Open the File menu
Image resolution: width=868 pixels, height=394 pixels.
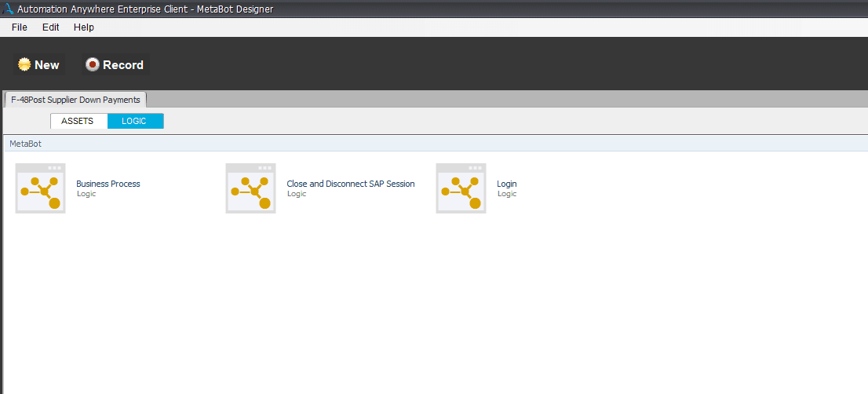click(x=20, y=27)
